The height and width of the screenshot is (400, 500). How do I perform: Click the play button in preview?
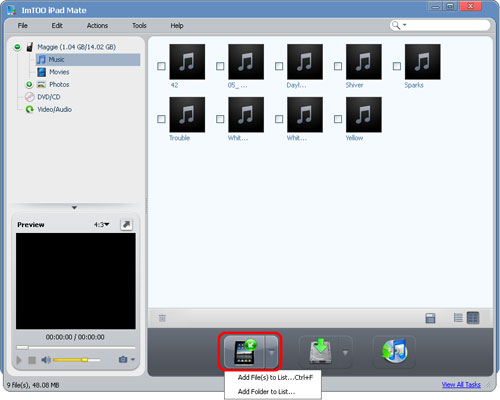(19, 360)
